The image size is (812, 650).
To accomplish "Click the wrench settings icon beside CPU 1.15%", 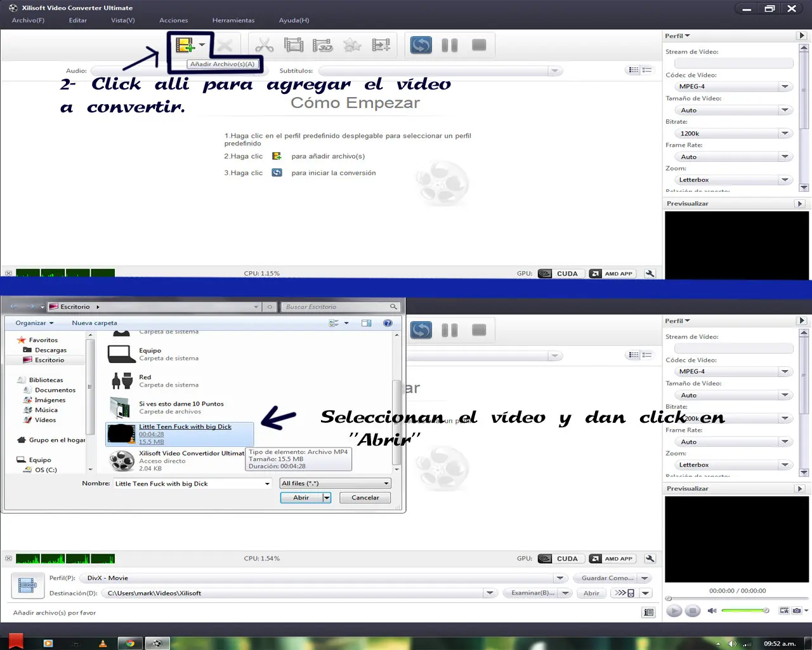I will [650, 274].
